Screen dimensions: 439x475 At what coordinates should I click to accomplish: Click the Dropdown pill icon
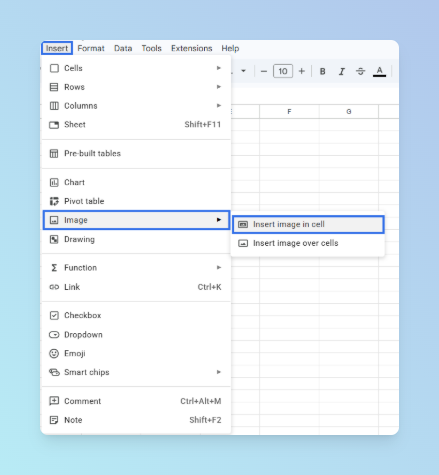(54, 335)
